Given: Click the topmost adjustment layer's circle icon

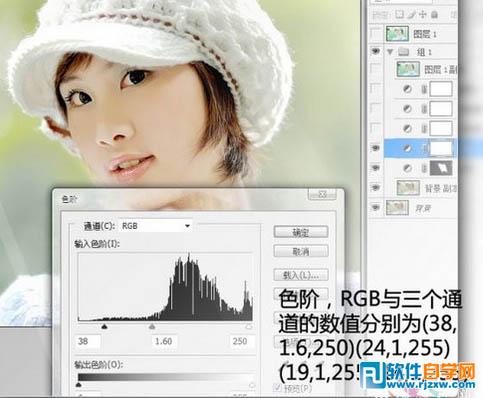Looking at the screenshot, I should point(407,89).
